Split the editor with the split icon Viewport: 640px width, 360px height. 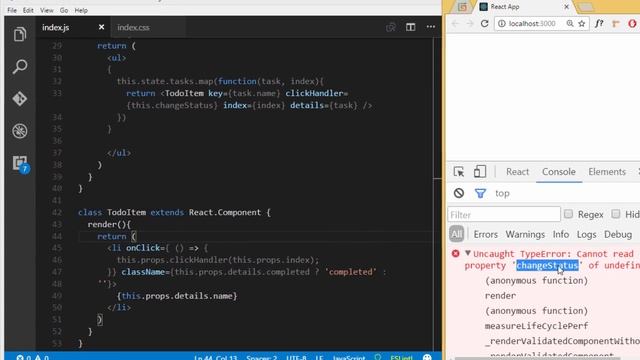(411, 27)
